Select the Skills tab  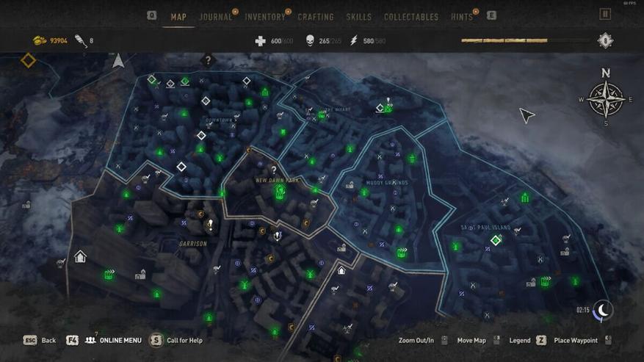point(359,18)
